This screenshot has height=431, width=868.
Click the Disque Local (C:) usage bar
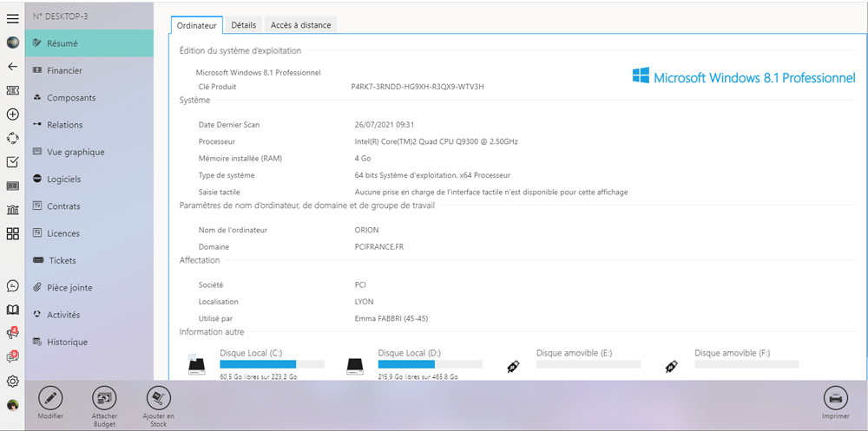pos(272,364)
